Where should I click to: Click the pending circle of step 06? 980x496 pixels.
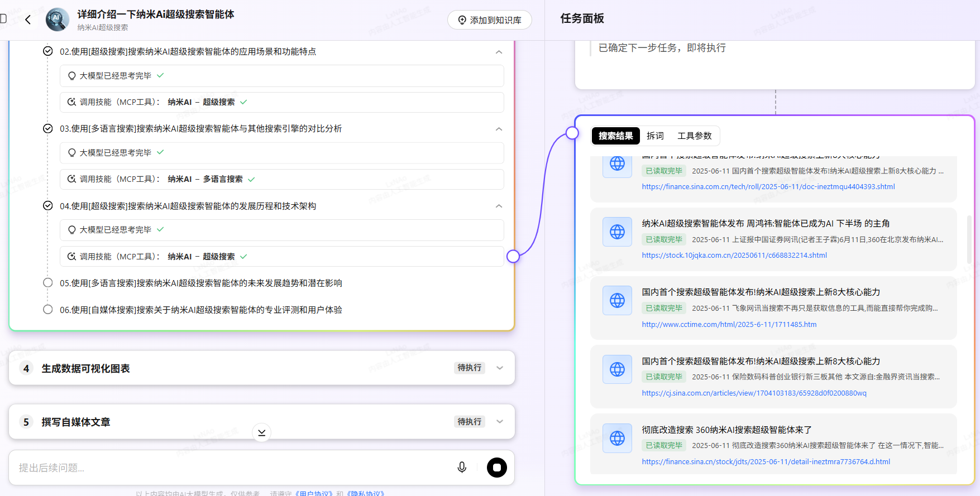tap(48, 310)
